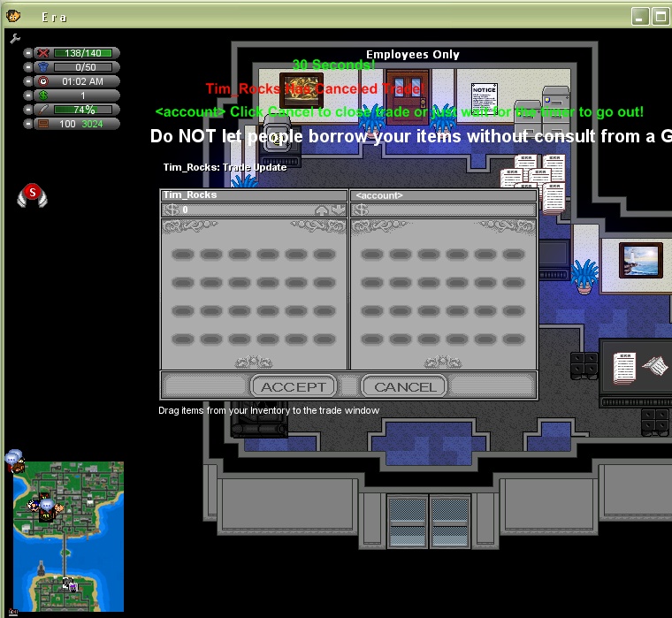Click the red double door
The width and height of the screenshot is (672, 618).
point(407,97)
